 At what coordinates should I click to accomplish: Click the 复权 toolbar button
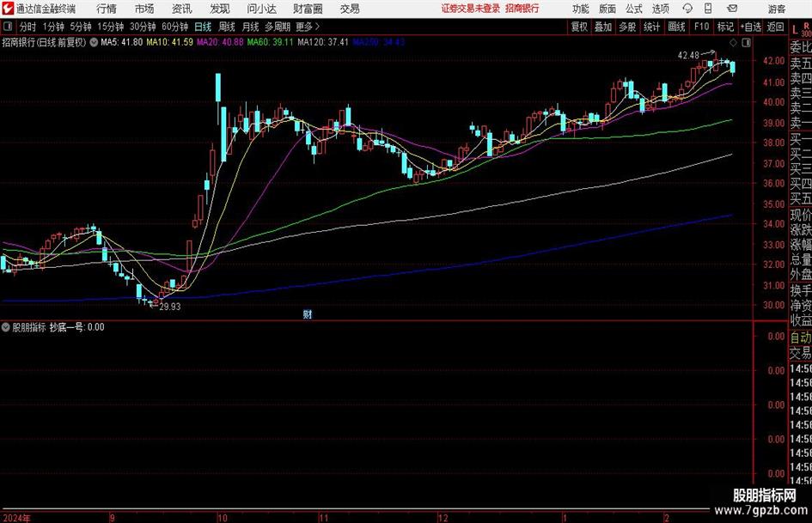(x=579, y=27)
